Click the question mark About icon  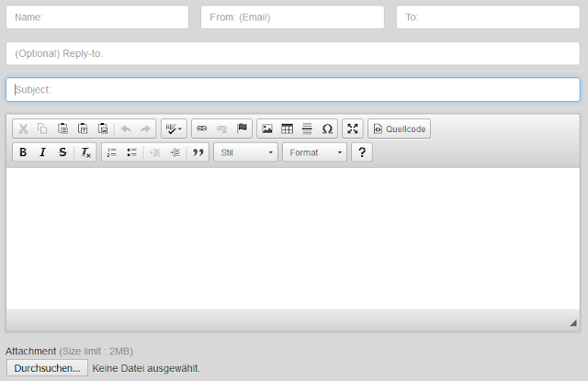coord(362,152)
